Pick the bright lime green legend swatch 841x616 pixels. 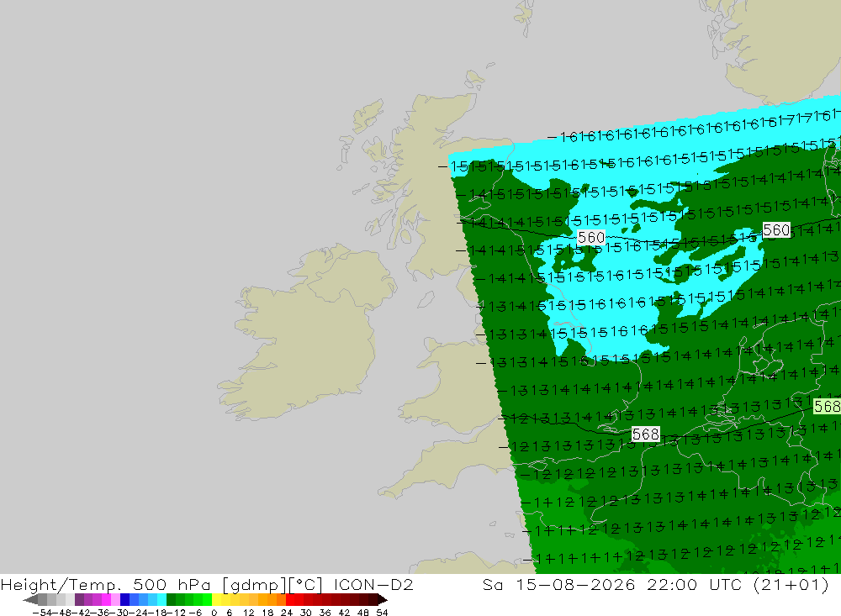coord(207,600)
